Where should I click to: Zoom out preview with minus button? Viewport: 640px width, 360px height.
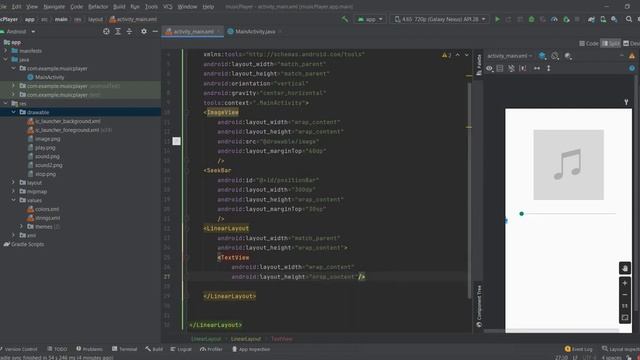click(x=625, y=295)
